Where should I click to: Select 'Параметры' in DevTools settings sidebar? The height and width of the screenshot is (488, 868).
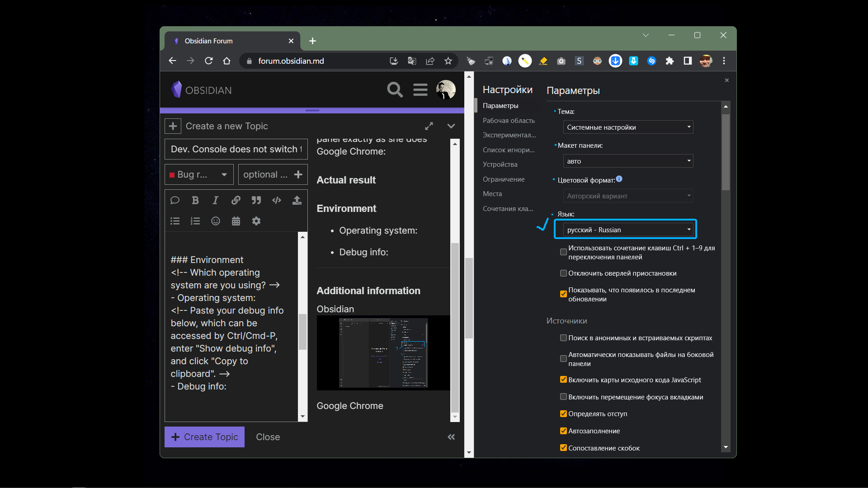[x=500, y=106]
